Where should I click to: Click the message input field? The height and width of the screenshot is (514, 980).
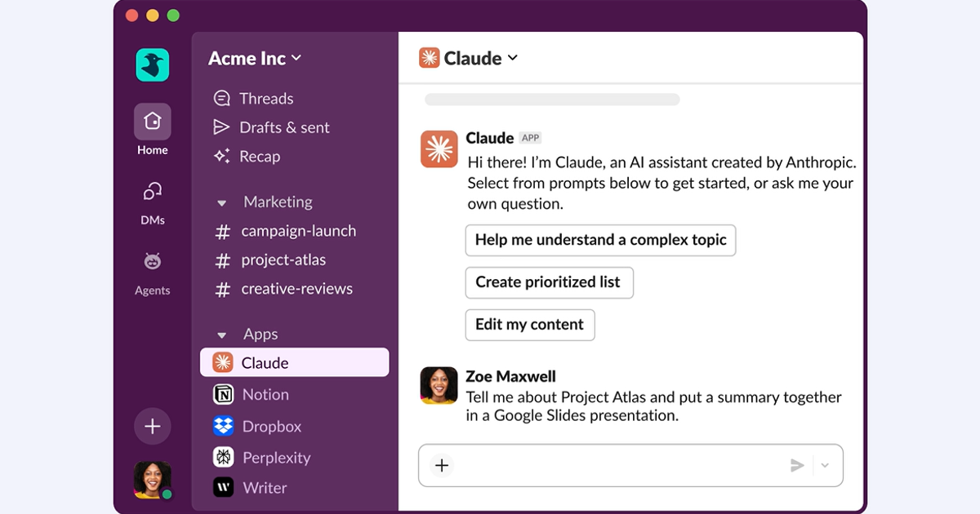click(612, 465)
